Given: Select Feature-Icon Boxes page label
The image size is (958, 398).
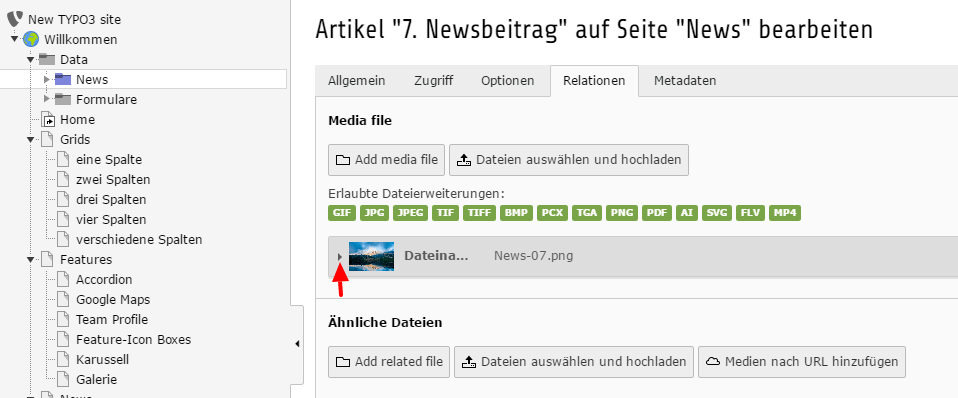Looking at the screenshot, I should [x=134, y=339].
